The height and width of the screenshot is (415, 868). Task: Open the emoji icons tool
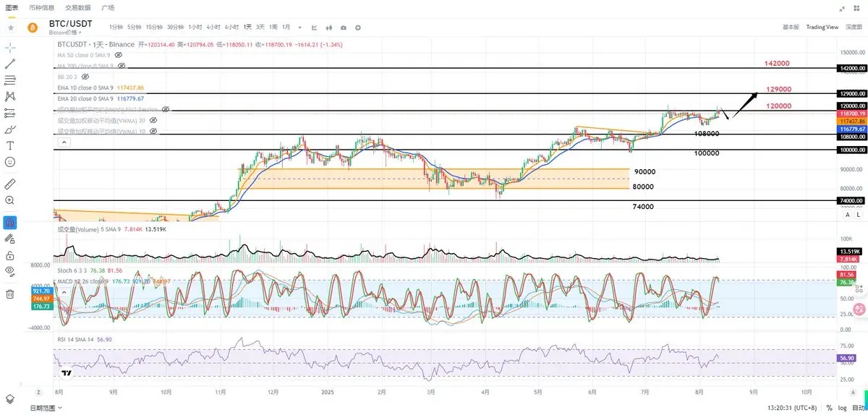tap(10, 163)
